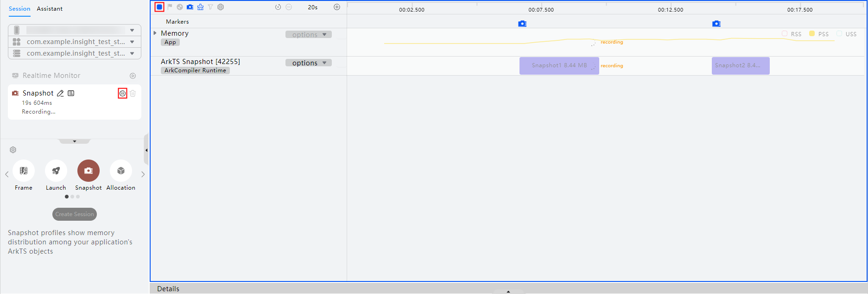Image resolution: width=868 pixels, height=294 pixels.
Task: Click the 20s time scale value
Action: pyautogui.click(x=313, y=7)
